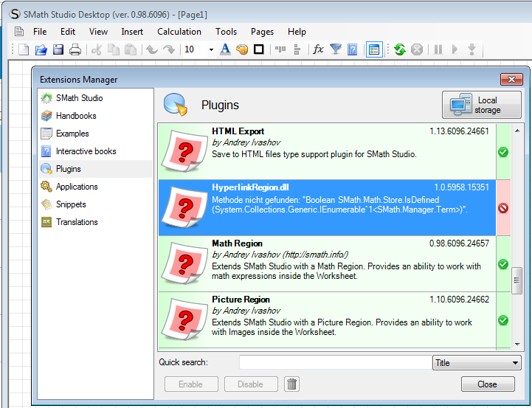Click the New document icon in toolbar
This screenshot has height=408, width=532.
point(24,49)
